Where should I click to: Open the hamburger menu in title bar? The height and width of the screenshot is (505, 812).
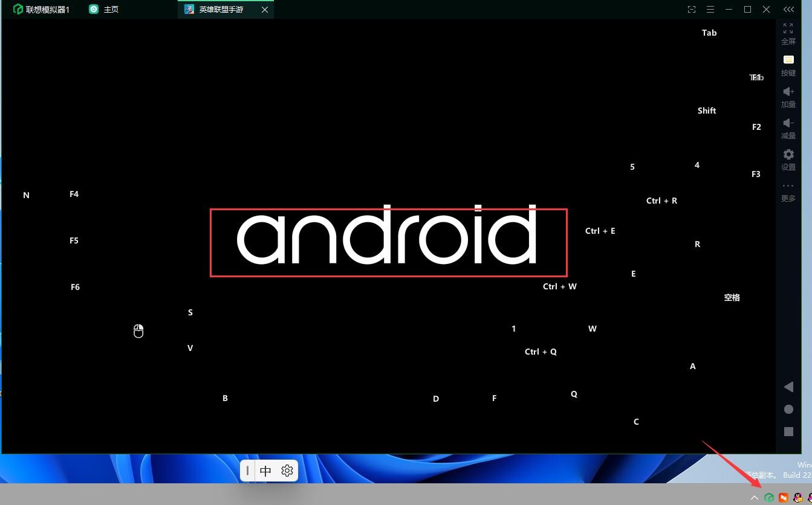pos(710,9)
